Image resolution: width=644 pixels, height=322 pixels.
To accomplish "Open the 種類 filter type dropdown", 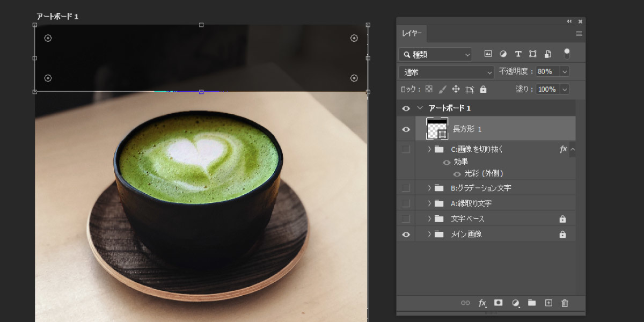I will [435, 54].
